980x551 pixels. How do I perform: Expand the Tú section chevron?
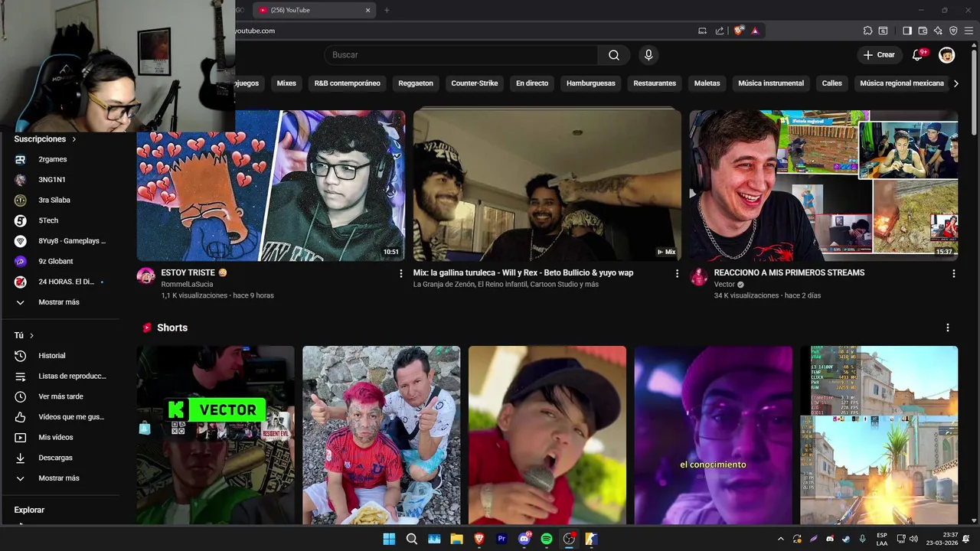point(31,335)
